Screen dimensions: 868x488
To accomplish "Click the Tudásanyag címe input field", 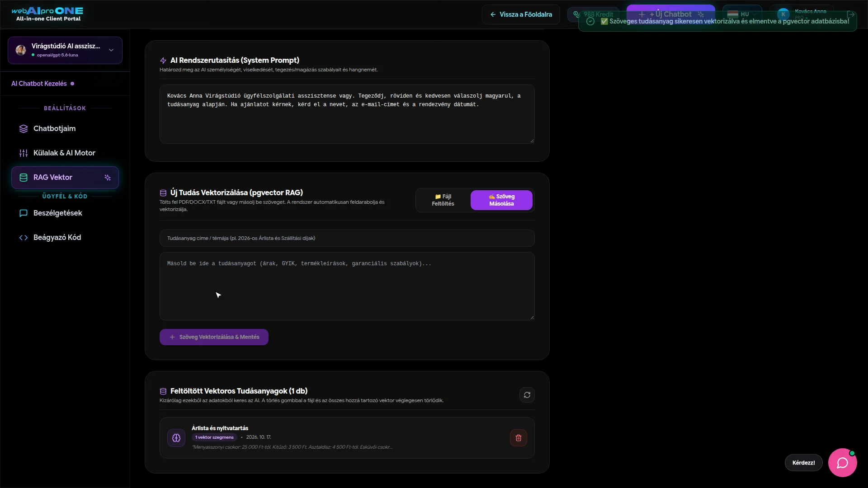I will click(347, 238).
